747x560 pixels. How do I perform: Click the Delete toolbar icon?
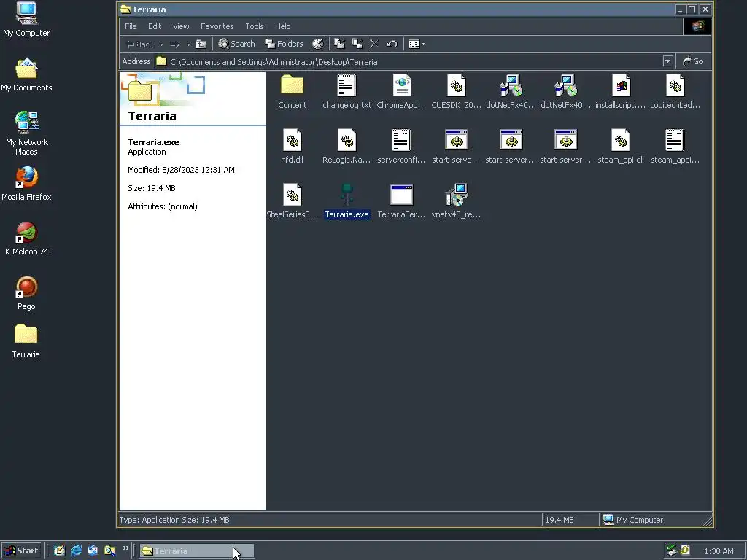(374, 44)
